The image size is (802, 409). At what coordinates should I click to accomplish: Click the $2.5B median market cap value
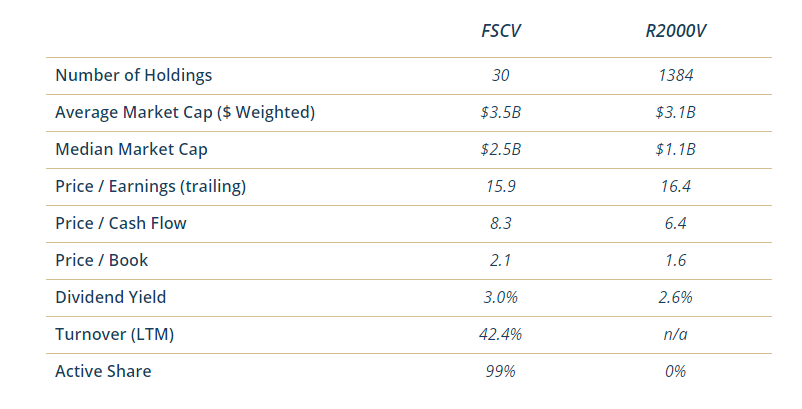coord(501,149)
